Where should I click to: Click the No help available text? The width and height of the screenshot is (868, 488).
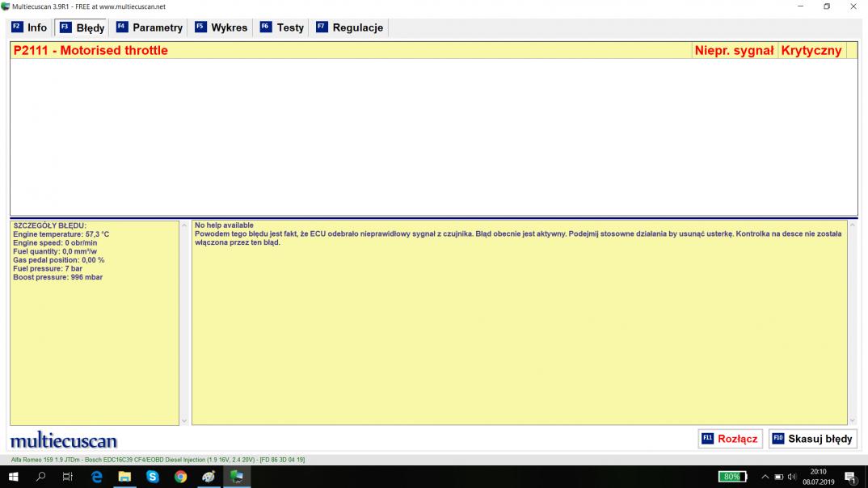[224, 225]
